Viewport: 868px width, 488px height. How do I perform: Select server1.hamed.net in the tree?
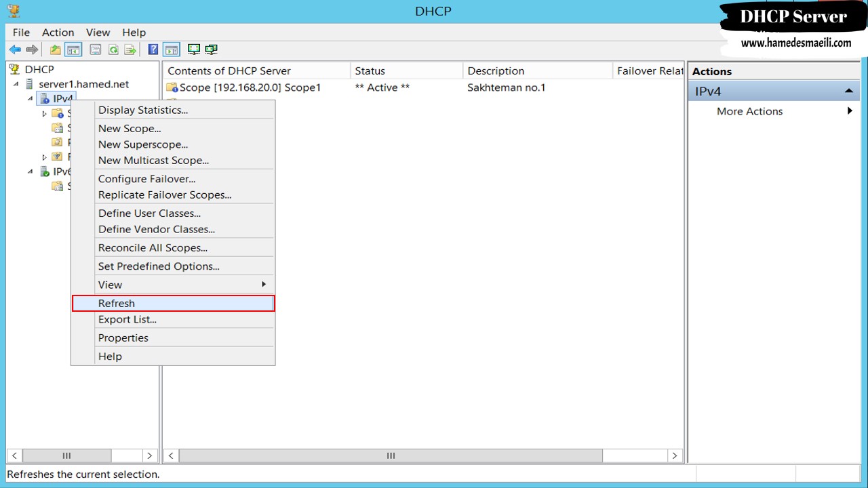coord(83,84)
